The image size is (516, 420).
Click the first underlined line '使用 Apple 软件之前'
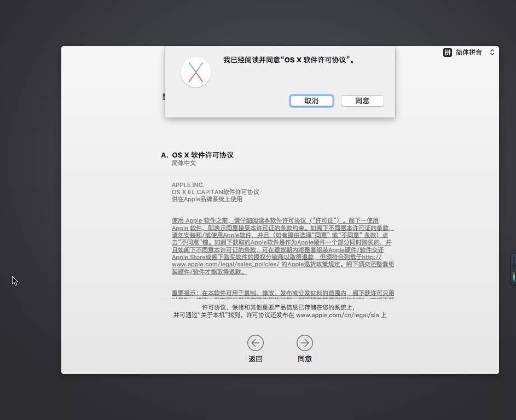pyautogui.click(x=275, y=220)
